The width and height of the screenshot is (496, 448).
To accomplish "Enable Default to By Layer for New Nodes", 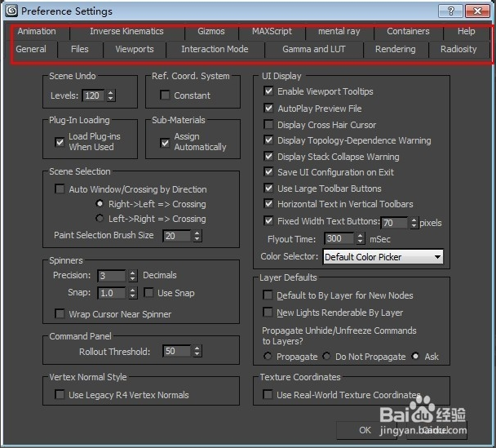I will pos(268,295).
